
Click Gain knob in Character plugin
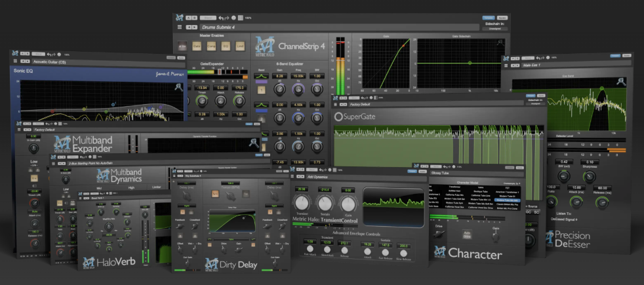[496, 237]
